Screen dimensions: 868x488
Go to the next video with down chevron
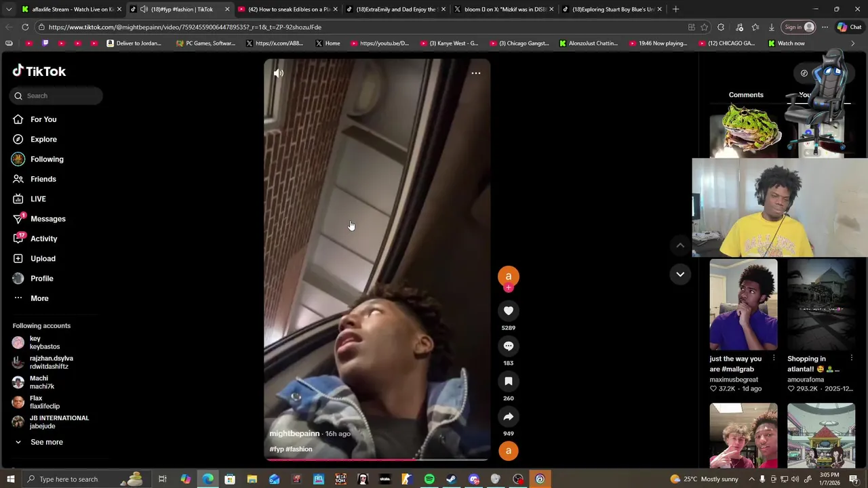pyautogui.click(x=680, y=274)
